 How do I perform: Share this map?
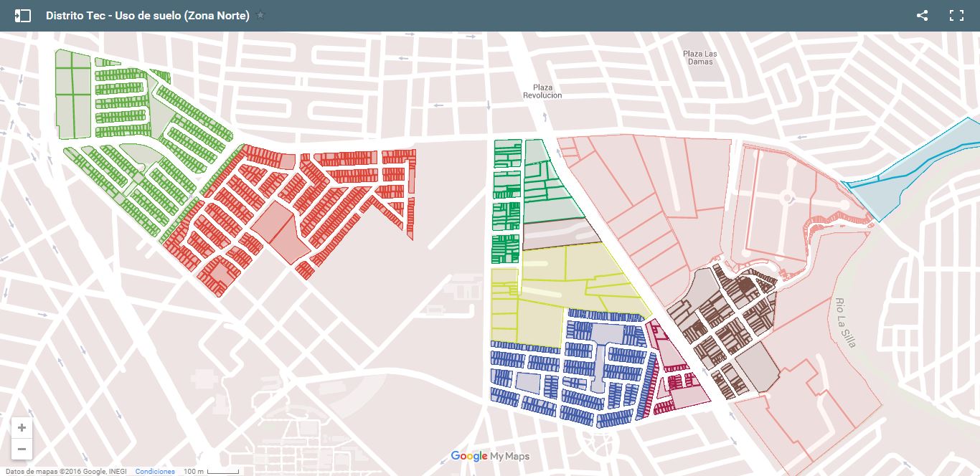[x=923, y=15]
